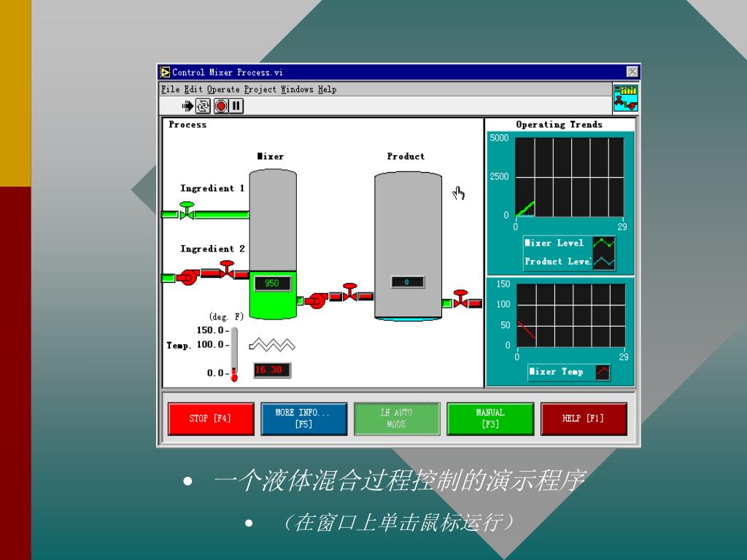Screen dimensions: 747x560
Task: Click the Mixer level display showing 950
Action: pos(271,284)
